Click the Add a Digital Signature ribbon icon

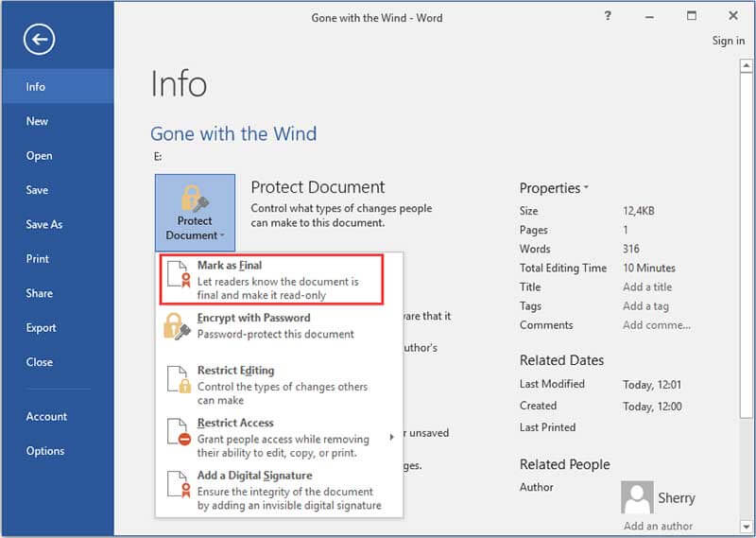(179, 484)
